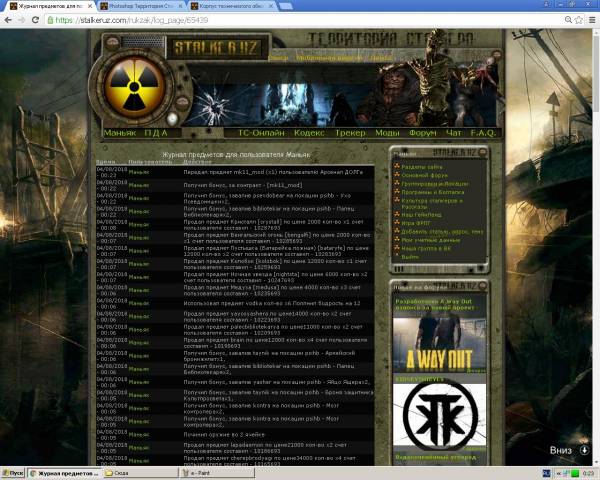Click the browser back arrow
Image resolution: width=600 pixels, height=480 pixels.
tap(9, 19)
